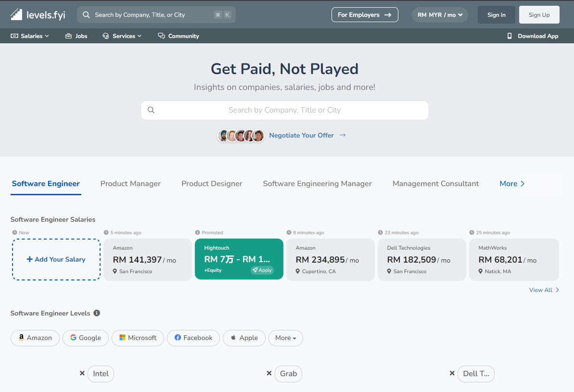Click the magnifier icon in the main search box
This screenshot has height=392, width=574.
click(x=151, y=110)
